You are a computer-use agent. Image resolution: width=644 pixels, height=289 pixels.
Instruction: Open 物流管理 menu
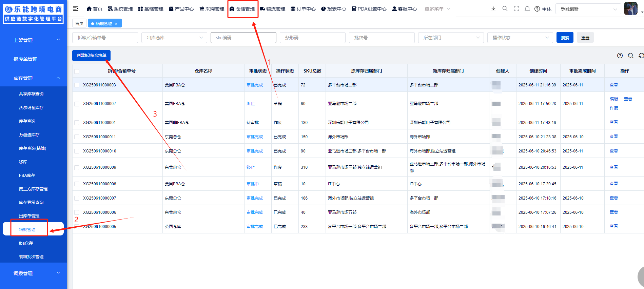[273, 9]
